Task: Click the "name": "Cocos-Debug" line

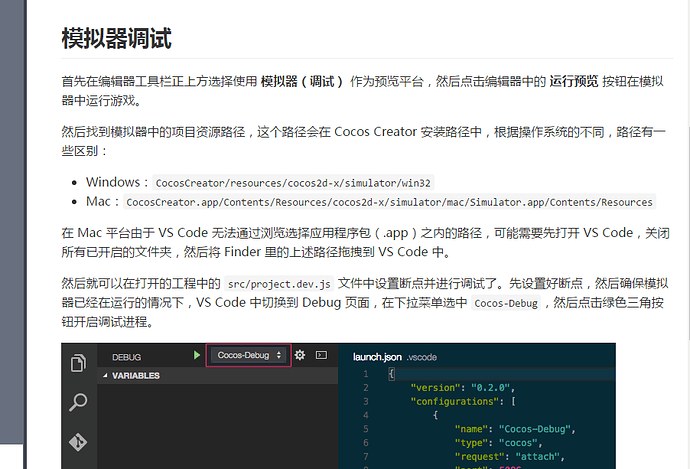Action: [515, 429]
